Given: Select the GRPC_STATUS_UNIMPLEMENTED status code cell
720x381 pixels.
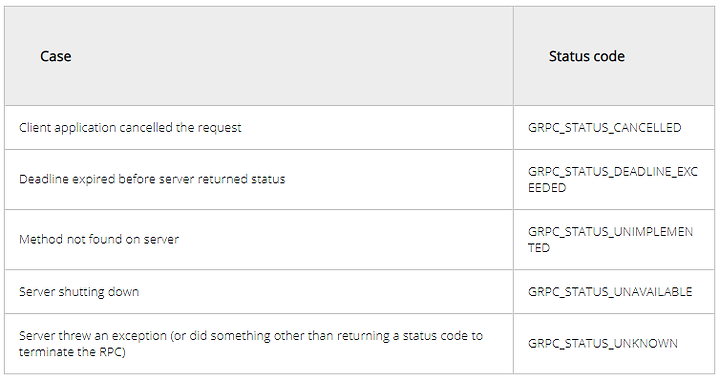Looking at the screenshot, I should click(x=614, y=240).
